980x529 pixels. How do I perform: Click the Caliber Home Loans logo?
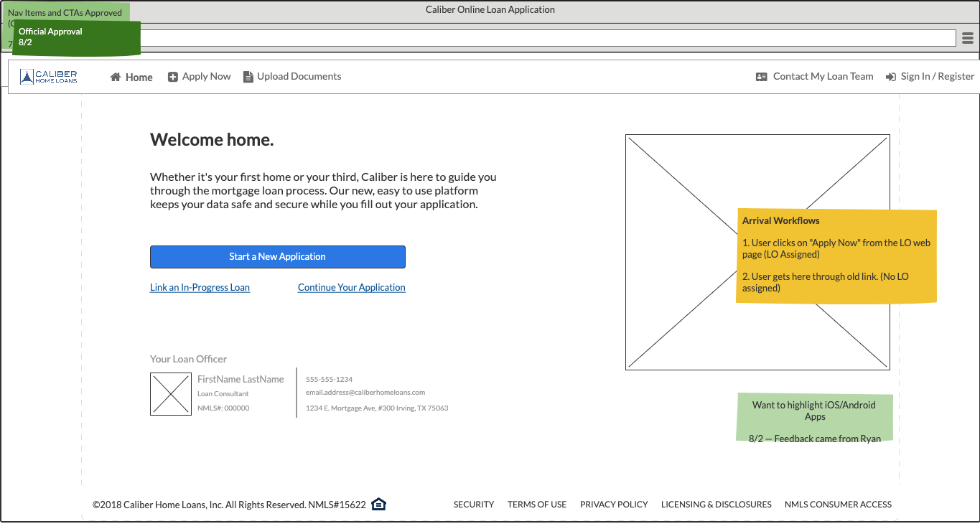[49, 77]
